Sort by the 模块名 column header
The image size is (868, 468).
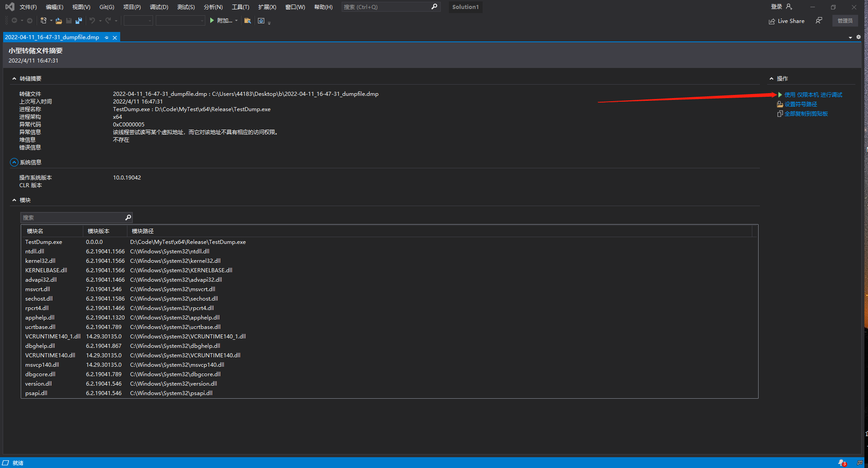53,231
